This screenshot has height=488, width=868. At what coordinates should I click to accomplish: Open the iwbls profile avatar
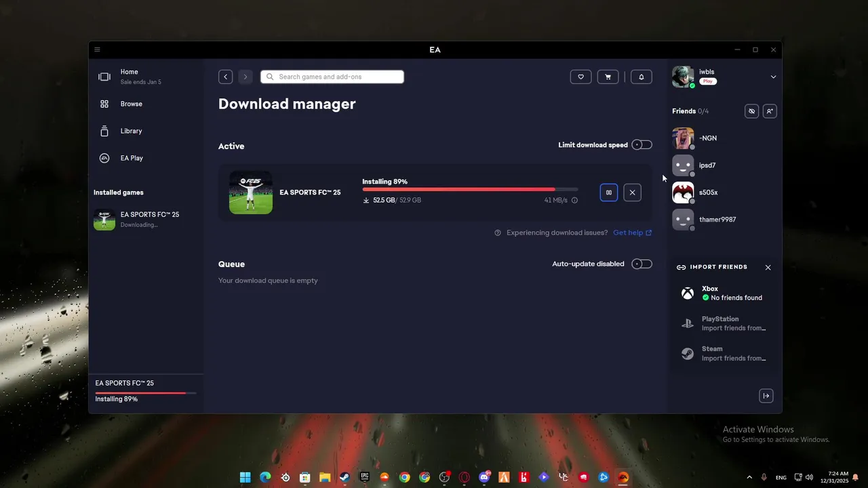tap(683, 77)
